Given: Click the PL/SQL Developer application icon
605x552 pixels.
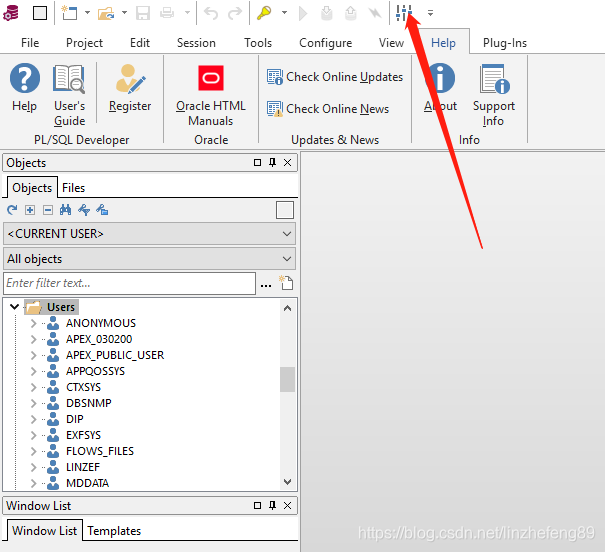Looking at the screenshot, I should click(10, 13).
